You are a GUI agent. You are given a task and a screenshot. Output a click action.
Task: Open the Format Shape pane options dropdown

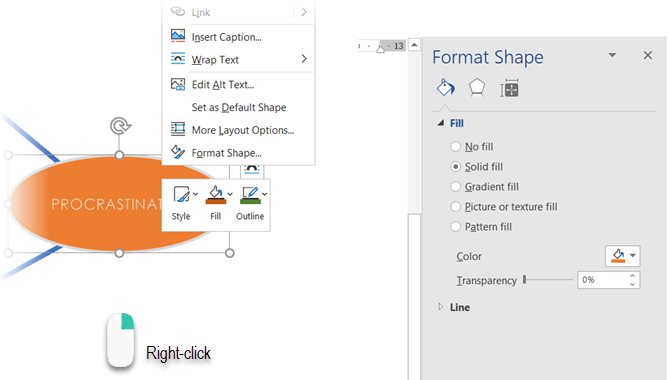click(x=612, y=55)
